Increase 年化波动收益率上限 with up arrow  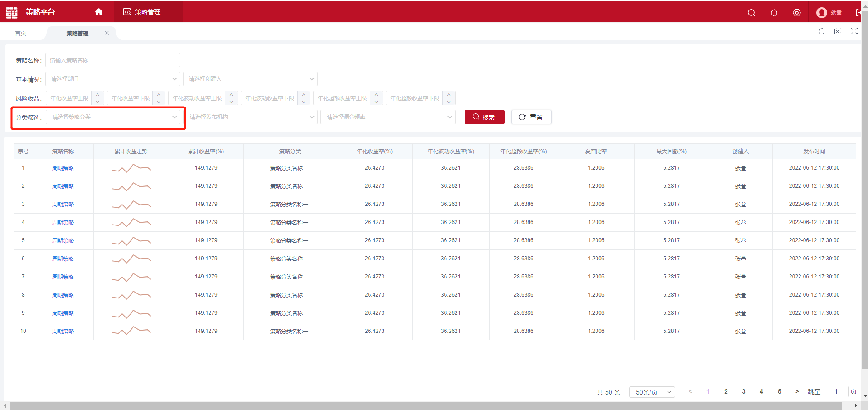click(x=231, y=95)
